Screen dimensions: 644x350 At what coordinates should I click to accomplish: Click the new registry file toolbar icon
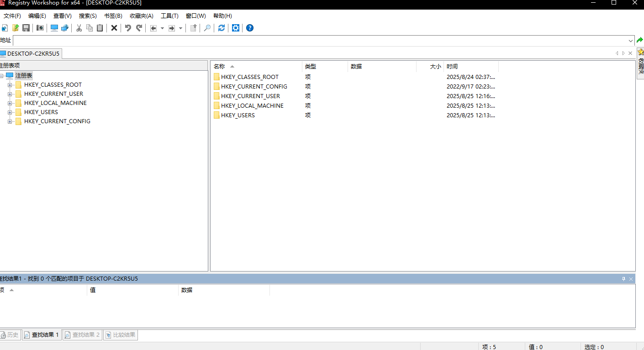point(5,28)
